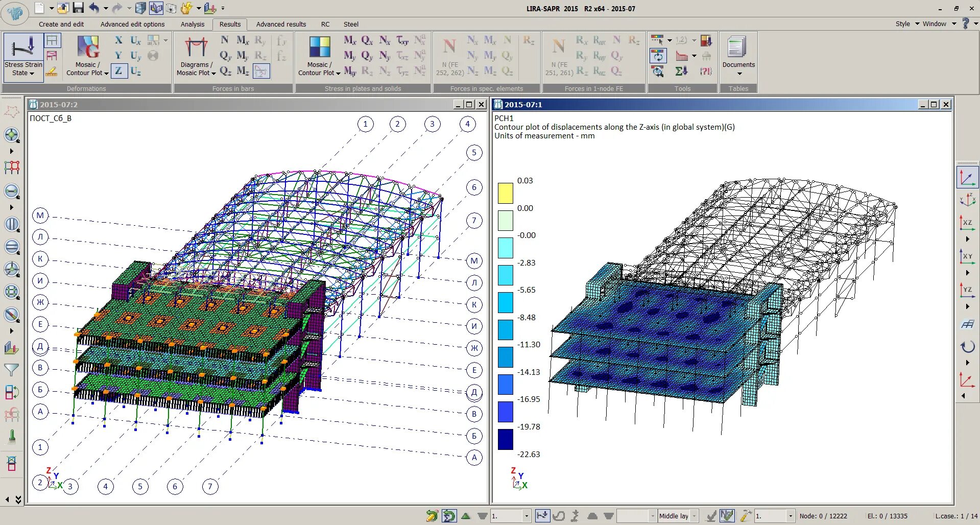The image size is (980, 525).
Task: Click the Mosaic / Contour Plot button for plates
Action: pyautogui.click(x=319, y=56)
